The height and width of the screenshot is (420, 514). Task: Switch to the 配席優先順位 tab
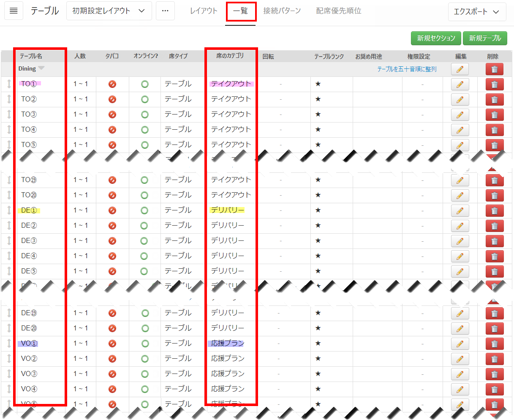tap(339, 11)
